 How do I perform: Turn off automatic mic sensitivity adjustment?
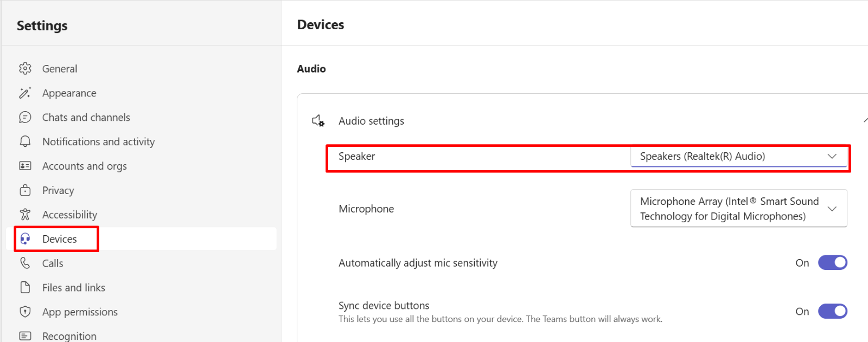point(832,263)
